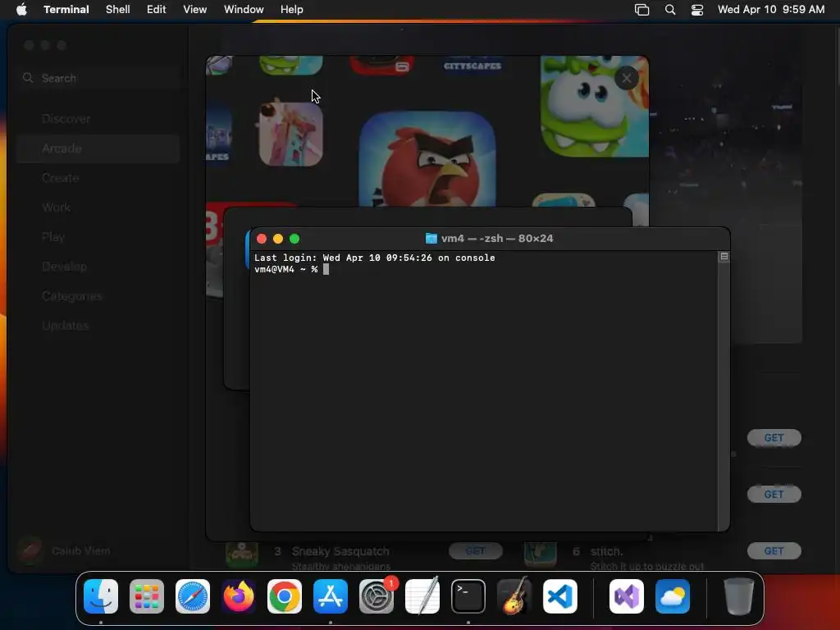
Task: Click the Sneaky Sasquatch title in App Store
Action: coord(340,551)
